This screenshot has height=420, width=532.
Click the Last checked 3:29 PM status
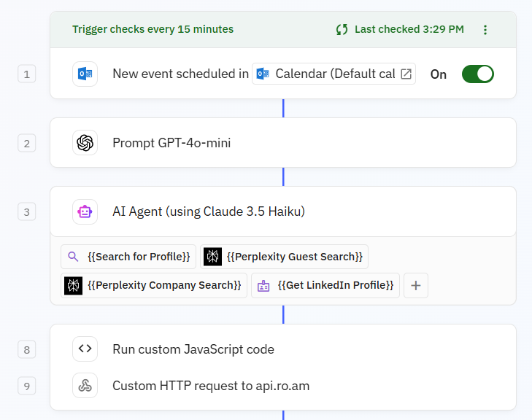pyautogui.click(x=409, y=29)
